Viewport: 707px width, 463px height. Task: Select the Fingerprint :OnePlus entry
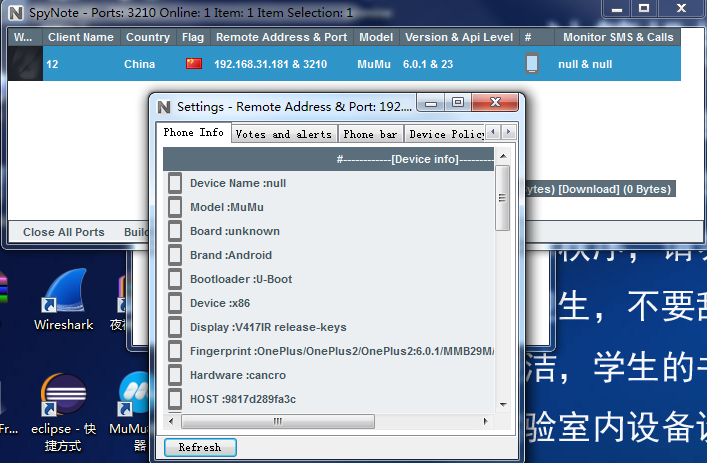(x=342, y=351)
